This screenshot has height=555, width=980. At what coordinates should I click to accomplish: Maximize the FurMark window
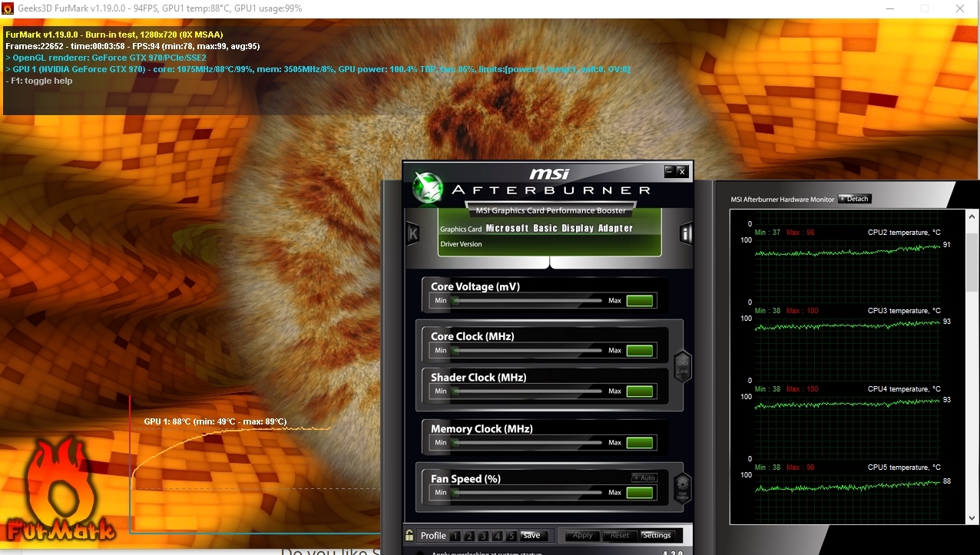(925, 8)
